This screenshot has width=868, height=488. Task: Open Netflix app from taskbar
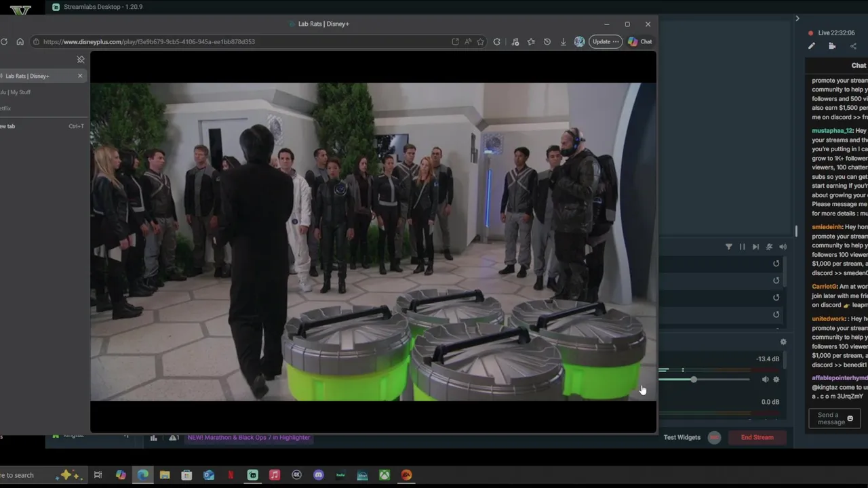coord(231,475)
